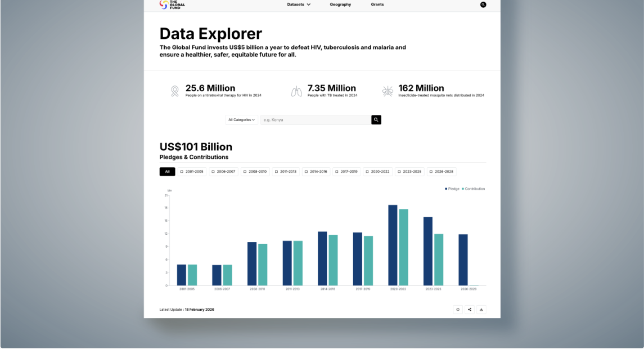
Task: Click the '18 February 2026' update date
Action: tap(199, 310)
